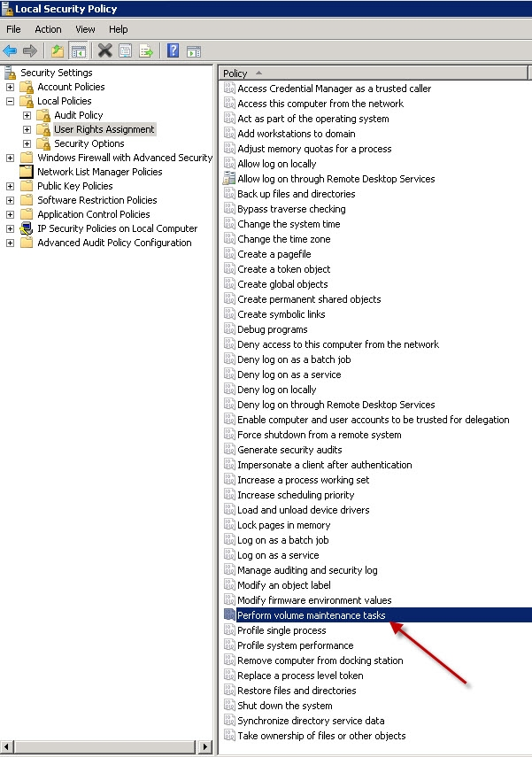
Task: Click the Forward arrow toolbar icon
Action: pos(30,50)
